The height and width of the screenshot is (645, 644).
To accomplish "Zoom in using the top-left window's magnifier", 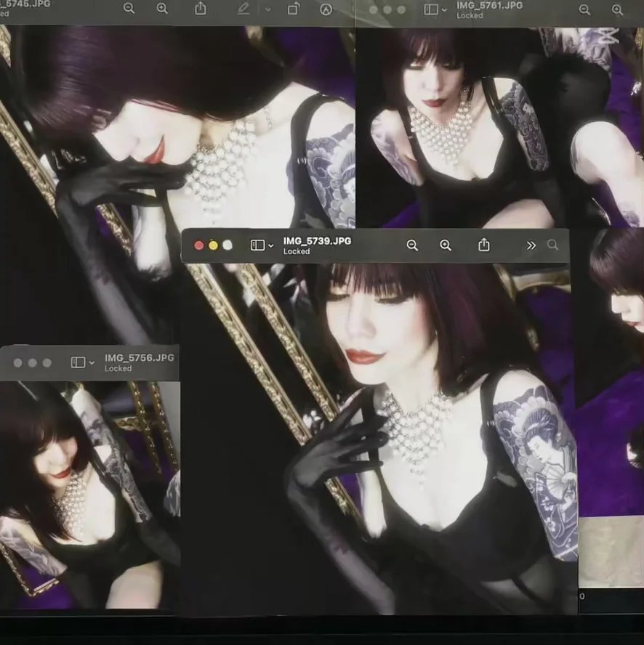I will 162,9.
